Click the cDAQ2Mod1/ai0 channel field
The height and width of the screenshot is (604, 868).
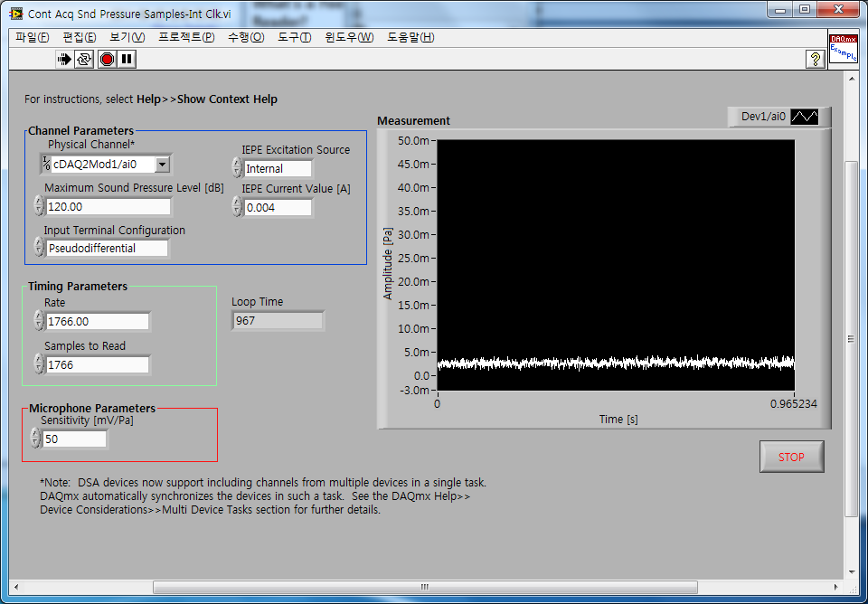(103, 164)
